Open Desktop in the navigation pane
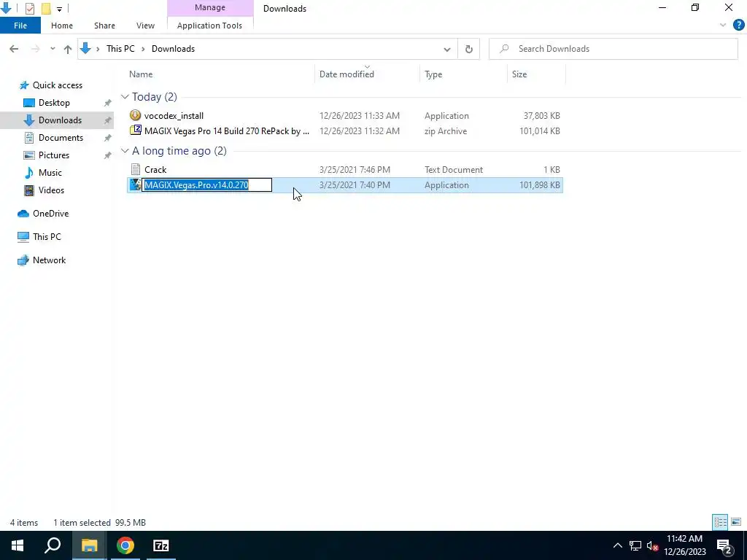This screenshot has height=560, width=747. click(x=54, y=103)
